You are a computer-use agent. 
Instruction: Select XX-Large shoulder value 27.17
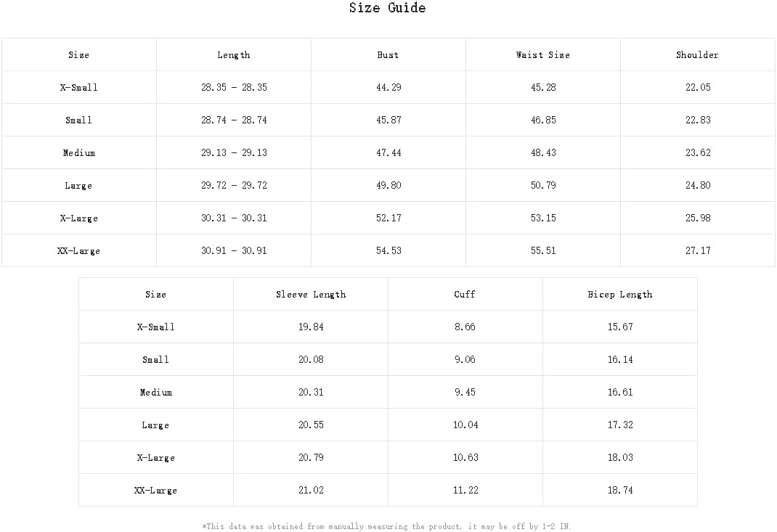[x=698, y=250]
